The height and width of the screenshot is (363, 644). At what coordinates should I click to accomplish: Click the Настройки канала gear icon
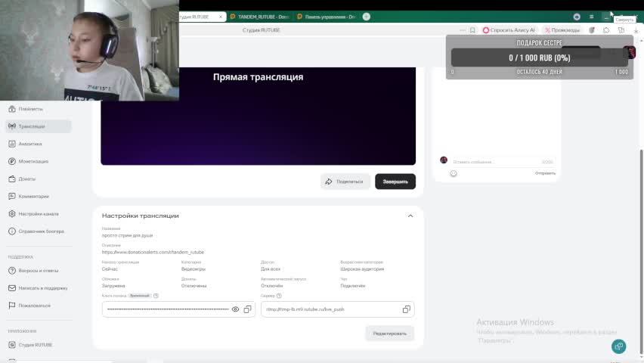[x=12, y=214]
